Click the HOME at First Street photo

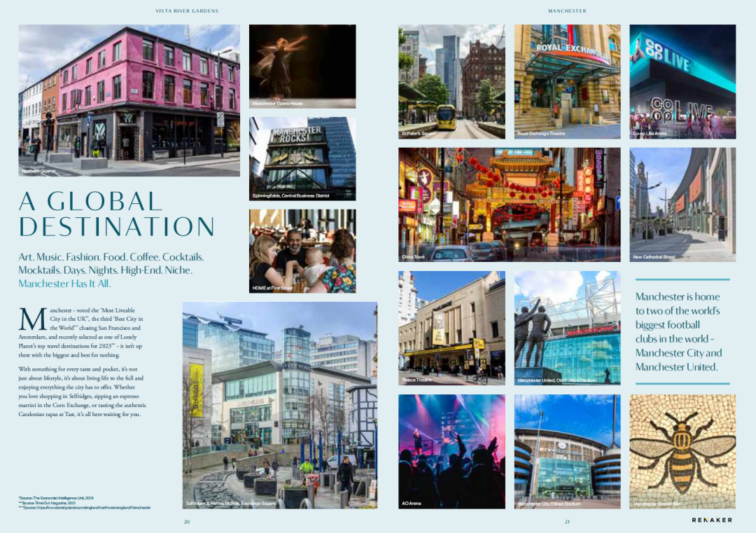(302, 251)
